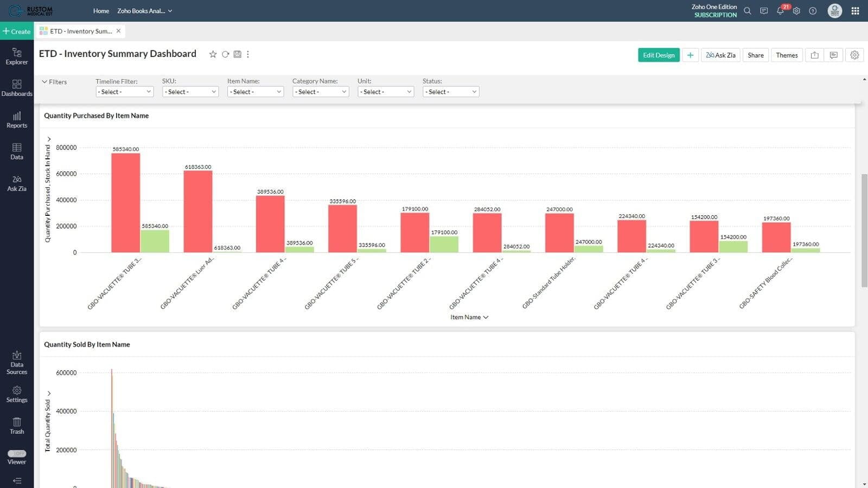Open the SKU filter dropdown
Viewport: 868px width, 488px height.
[x=190, y=92]
